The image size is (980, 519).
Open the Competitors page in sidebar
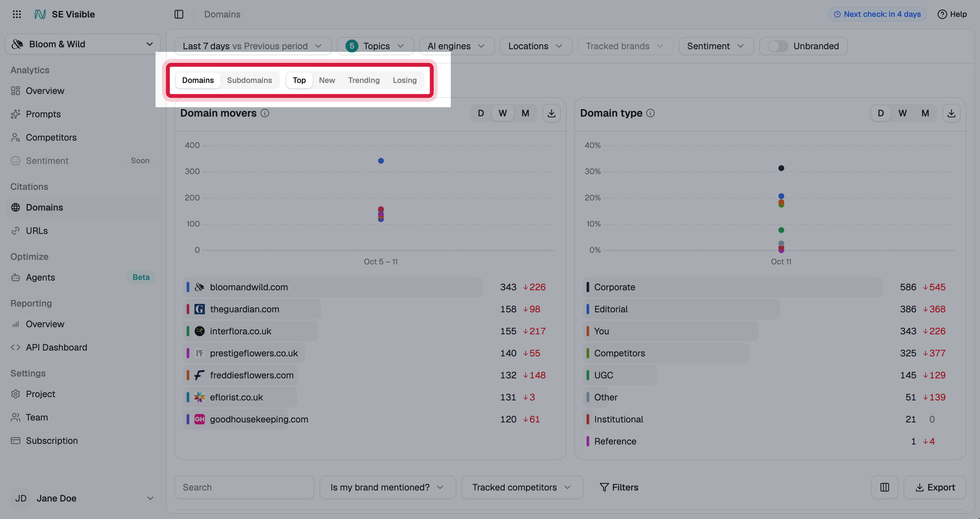click(83, 137)
